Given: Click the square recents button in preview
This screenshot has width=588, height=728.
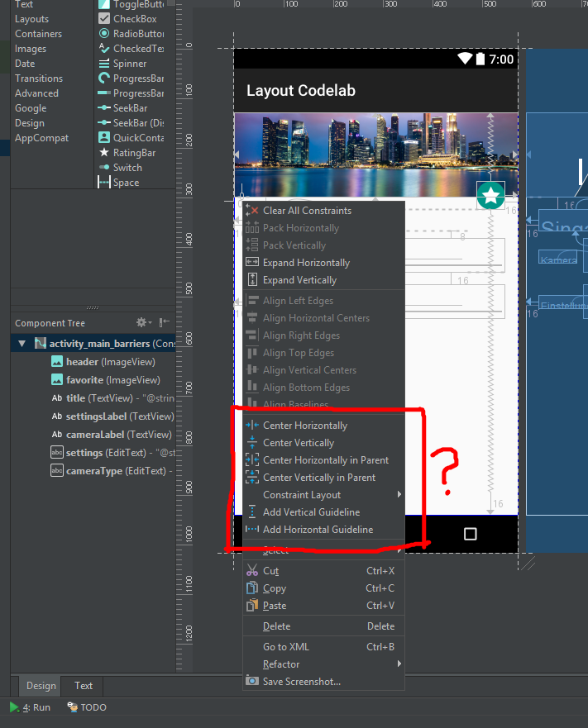Looking at the screenshot, I should click(470, 534).
